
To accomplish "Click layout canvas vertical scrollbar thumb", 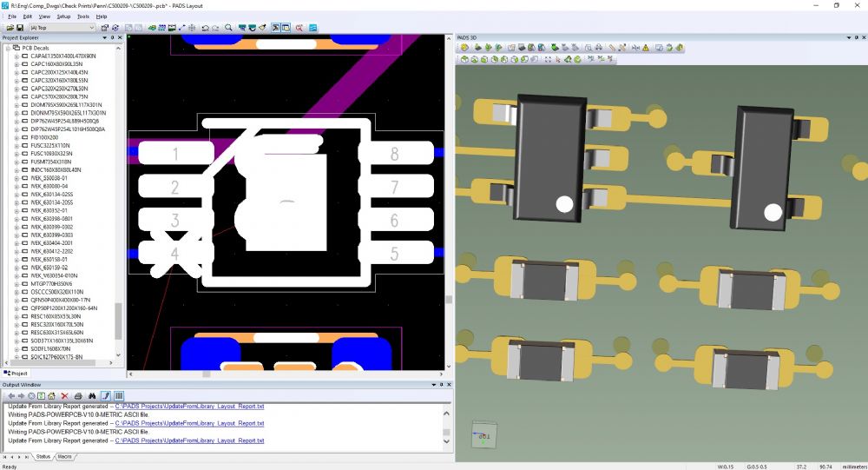I will point(449,300).
